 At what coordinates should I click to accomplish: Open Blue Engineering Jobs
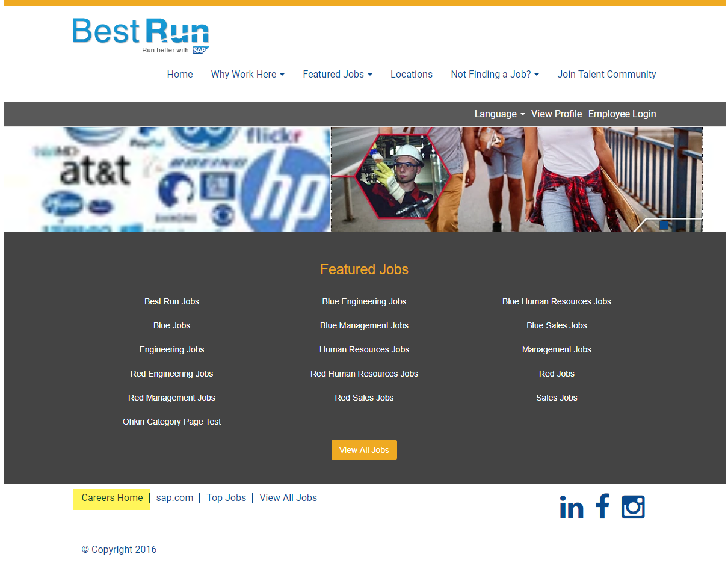coord(364,301)
